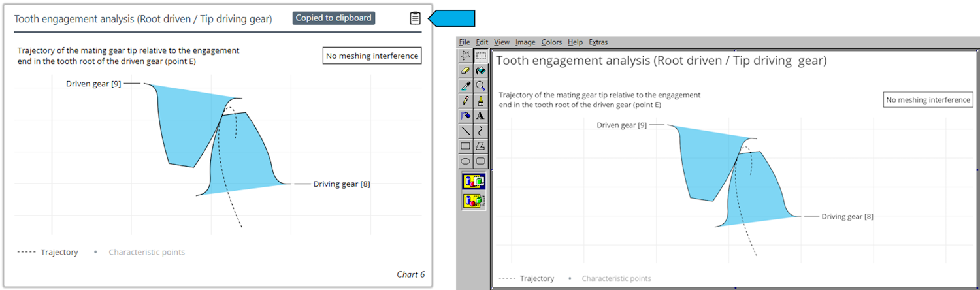Screen dimensions: 980x290
Task: Open the File menu
Action: 464,42
